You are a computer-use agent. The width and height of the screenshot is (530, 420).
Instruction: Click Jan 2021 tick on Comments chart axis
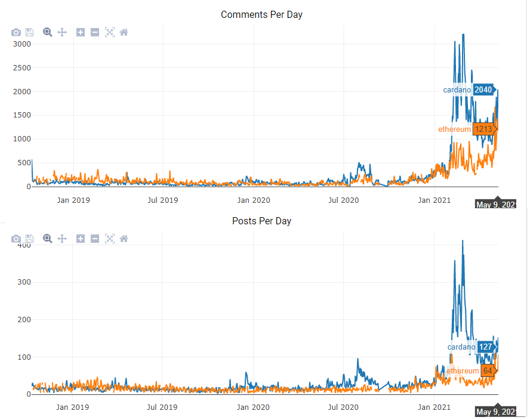coord(435,200)
